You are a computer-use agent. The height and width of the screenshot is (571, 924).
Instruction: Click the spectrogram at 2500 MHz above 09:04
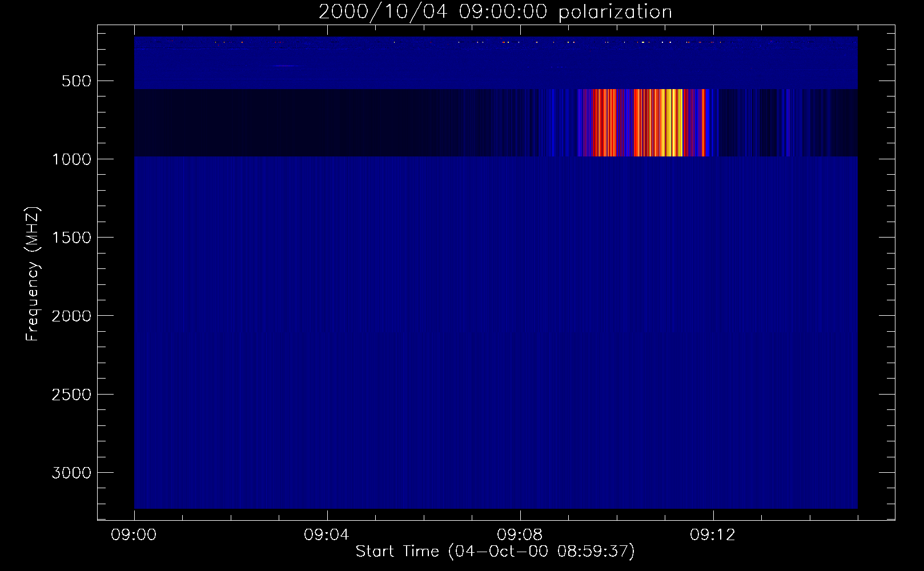(327, 394)
